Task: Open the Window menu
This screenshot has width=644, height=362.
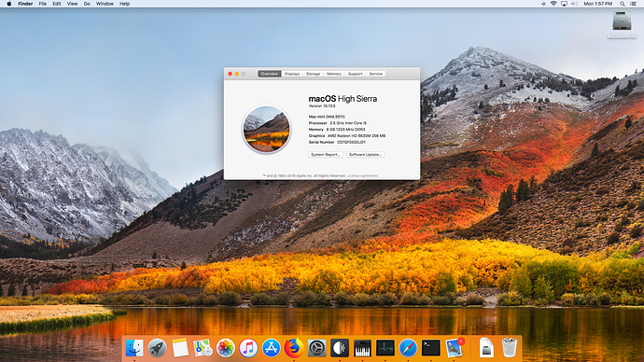Action: pyautogui.click(x=105, y=4)
